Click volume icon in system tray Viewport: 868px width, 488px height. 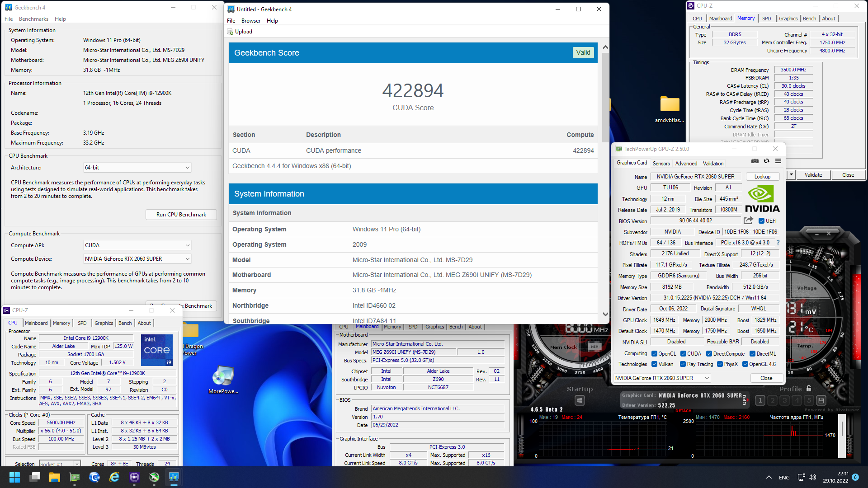pyautogui.click(x=812, y=477)
